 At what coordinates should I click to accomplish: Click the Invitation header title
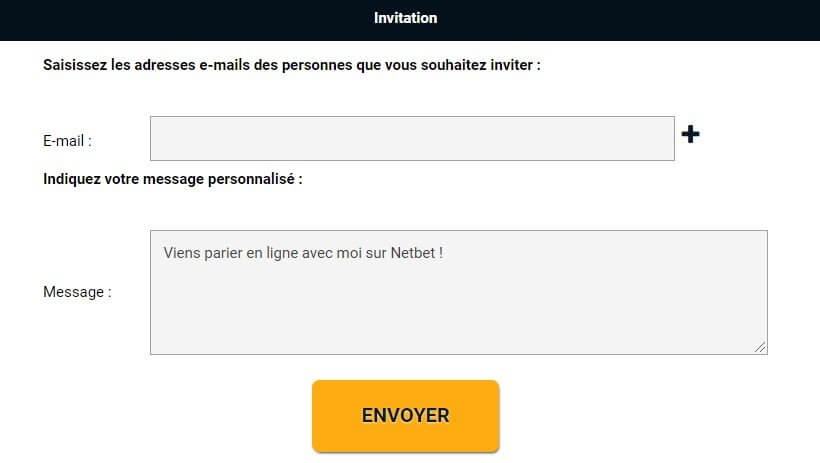pos(405,18)
